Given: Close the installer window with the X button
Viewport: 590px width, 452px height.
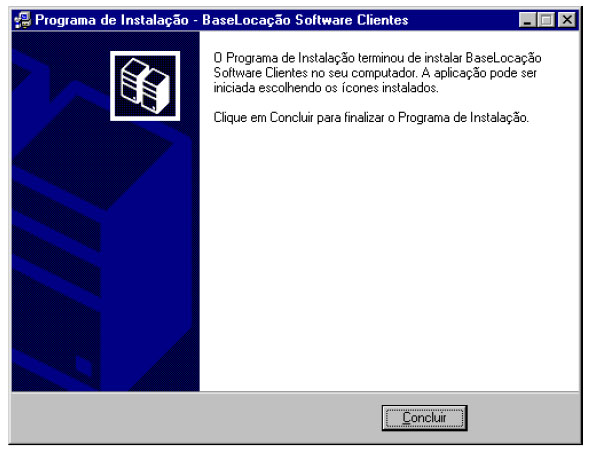Looking at the screenshot, I should [567, 20].
